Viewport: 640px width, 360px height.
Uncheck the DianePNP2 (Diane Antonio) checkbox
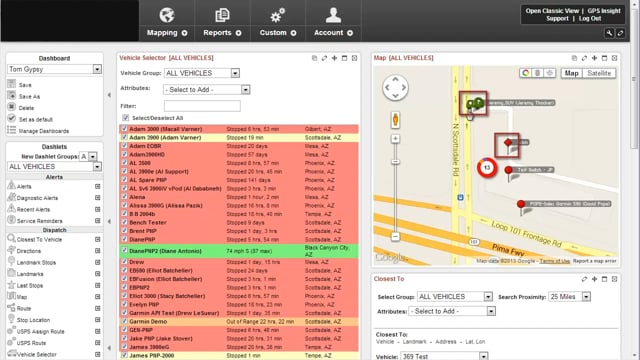pos(124,251)
